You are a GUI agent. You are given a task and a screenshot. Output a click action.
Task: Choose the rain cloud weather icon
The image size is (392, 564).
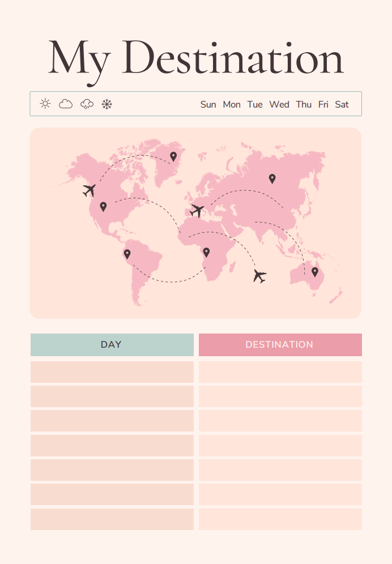[x=87, y=104]
